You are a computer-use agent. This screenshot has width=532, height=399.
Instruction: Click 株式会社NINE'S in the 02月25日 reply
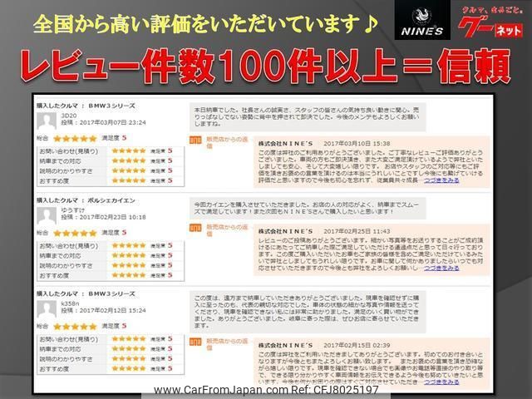283,233
